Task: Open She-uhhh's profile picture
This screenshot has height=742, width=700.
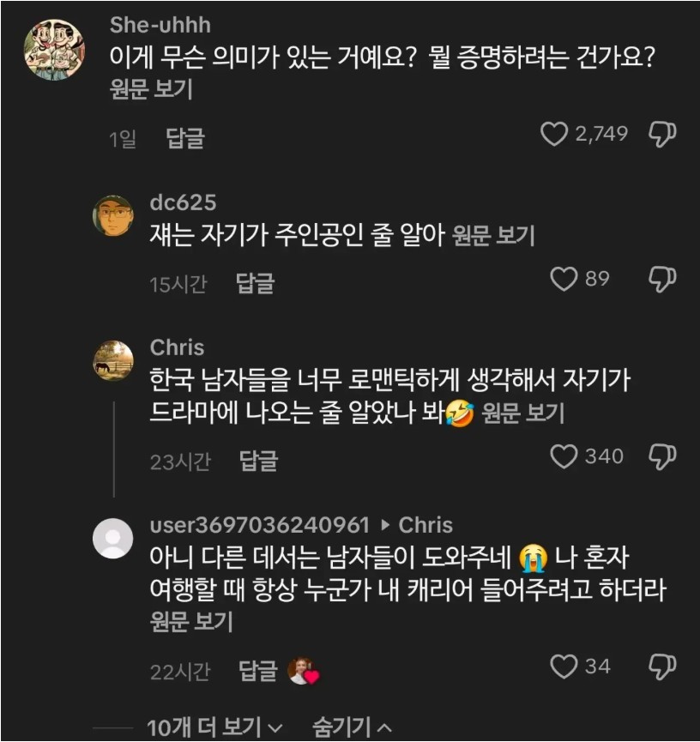Action: (x=53, y=49)
